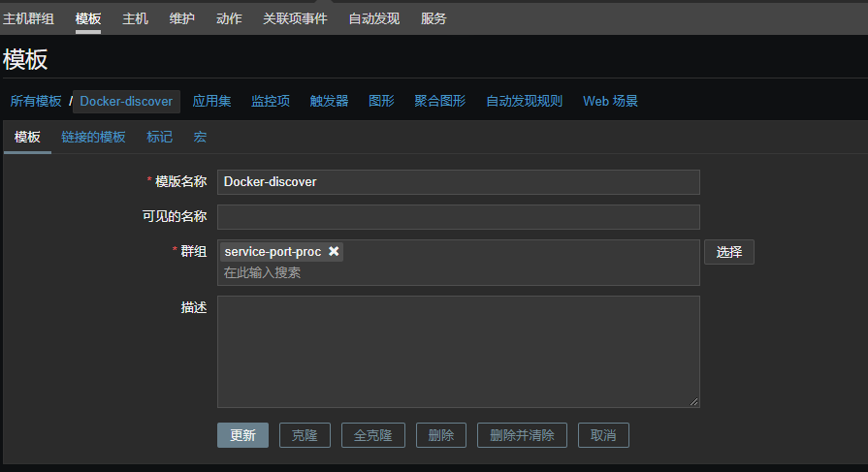Switch to the 标记 tab
This screenshot has height=472, width=868.
point(159,137)
